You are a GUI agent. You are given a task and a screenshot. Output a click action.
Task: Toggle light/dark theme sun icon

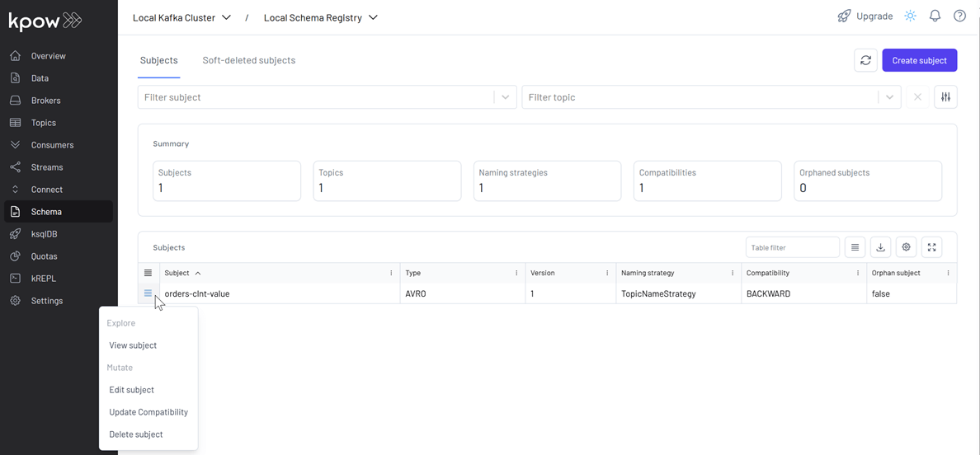pyautogui.click(x=910, y=16)
